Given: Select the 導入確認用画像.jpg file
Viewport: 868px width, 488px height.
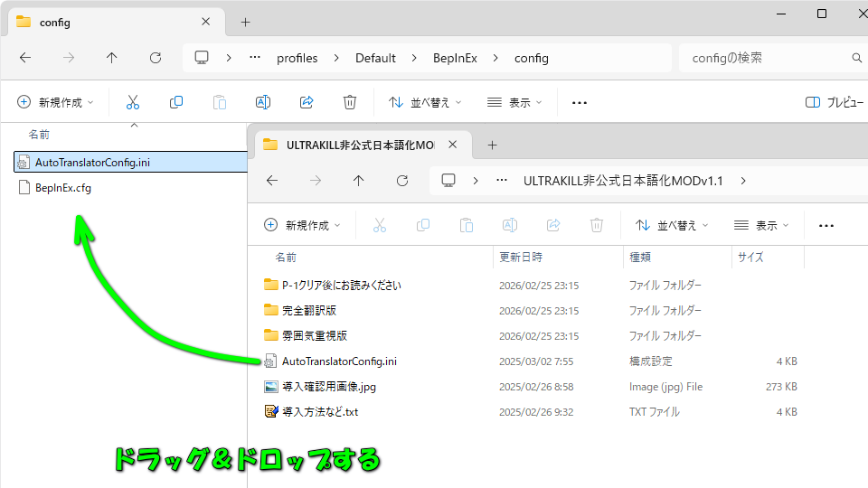Looking at the screenshot, I should point(328,387).
